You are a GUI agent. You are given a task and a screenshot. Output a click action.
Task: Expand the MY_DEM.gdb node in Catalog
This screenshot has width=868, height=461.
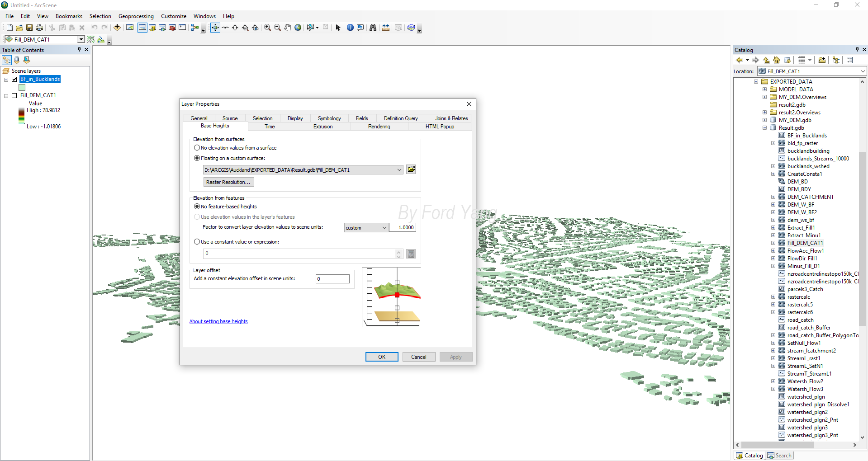click(764, 120)
